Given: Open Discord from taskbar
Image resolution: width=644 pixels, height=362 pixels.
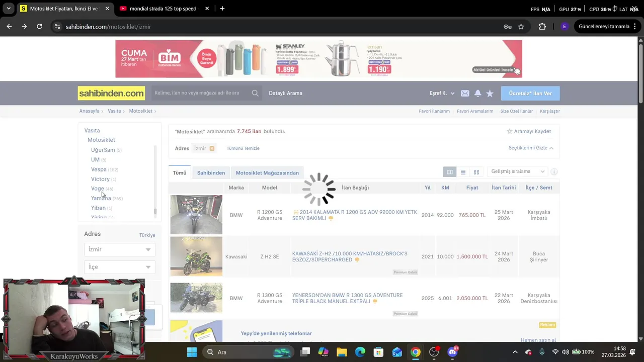Looking at the screenshot, I should [452, 352].
